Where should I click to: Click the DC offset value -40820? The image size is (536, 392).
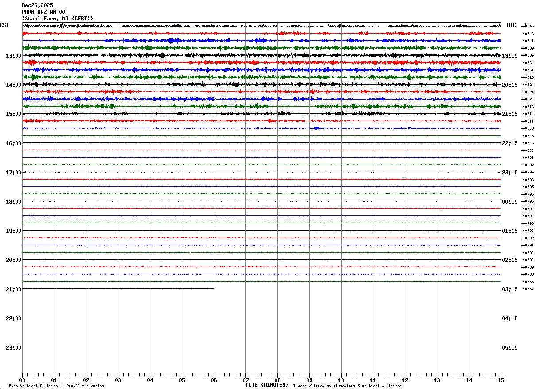pos(527,99)
